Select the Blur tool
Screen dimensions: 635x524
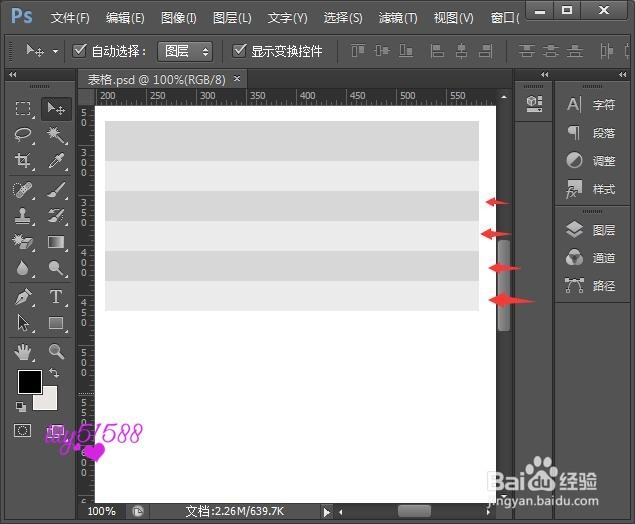pyautogui.click(x=22, y=268)
